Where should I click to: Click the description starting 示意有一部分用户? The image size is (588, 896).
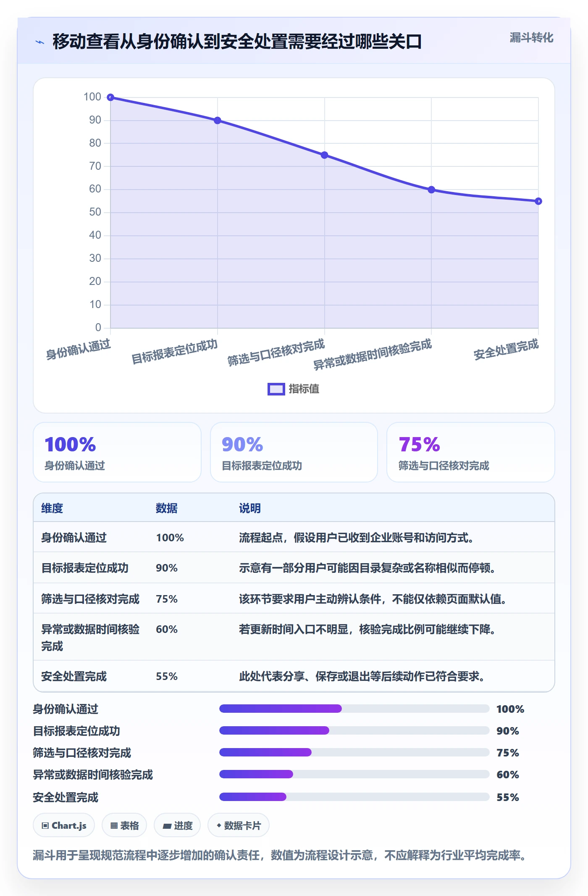[x=367, y=568]
